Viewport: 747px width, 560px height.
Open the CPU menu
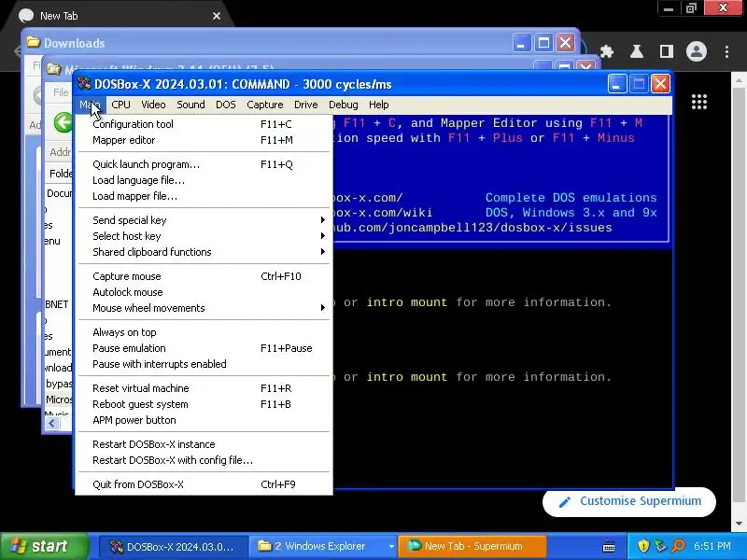click(120, 105)
